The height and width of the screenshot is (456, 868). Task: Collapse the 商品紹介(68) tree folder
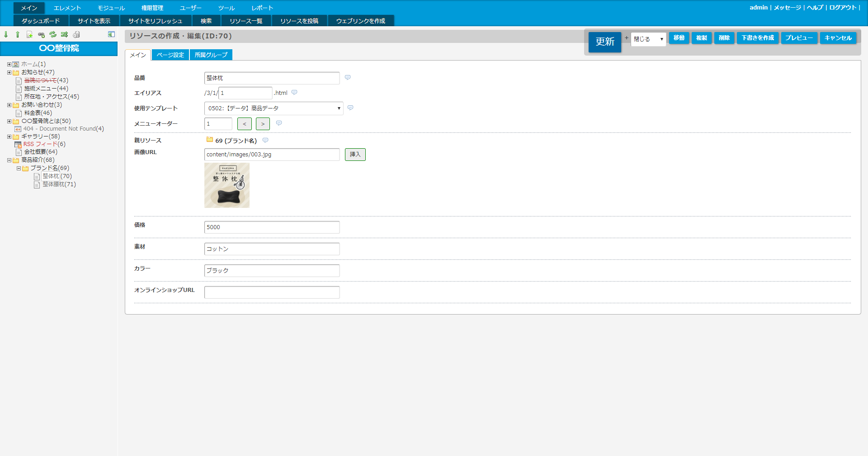[9, 160]
